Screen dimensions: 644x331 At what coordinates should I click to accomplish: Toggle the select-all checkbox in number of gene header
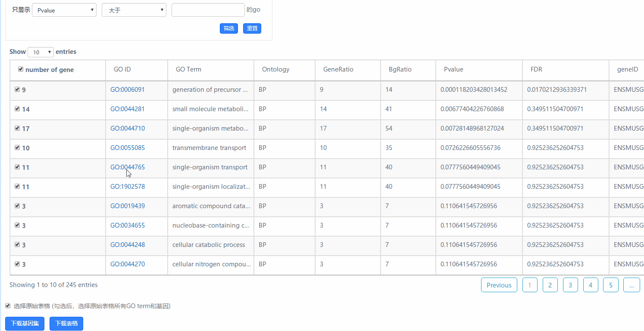point(20,69)
